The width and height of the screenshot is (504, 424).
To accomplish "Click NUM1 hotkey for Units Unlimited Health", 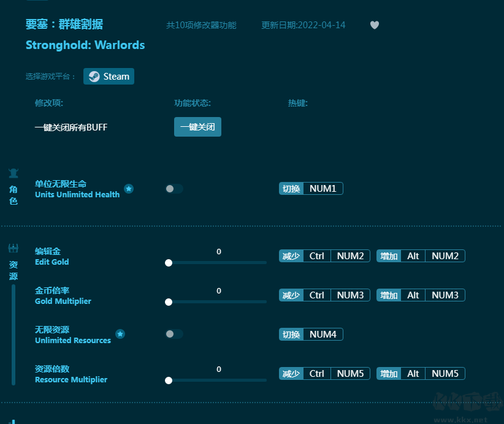I will click(x=323, y=189).
